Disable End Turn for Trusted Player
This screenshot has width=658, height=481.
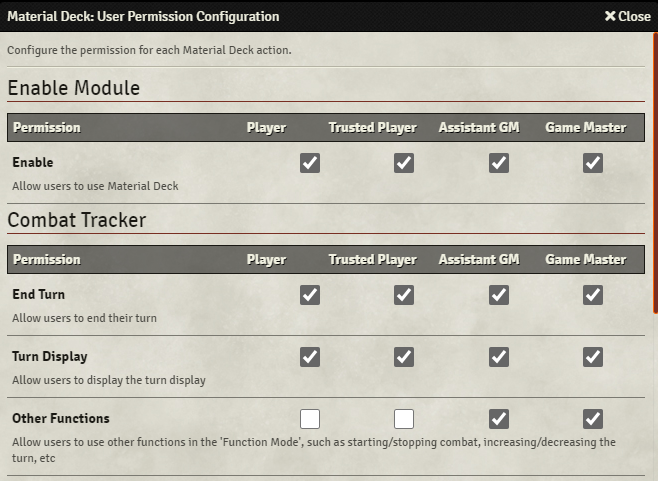(404, 295)
